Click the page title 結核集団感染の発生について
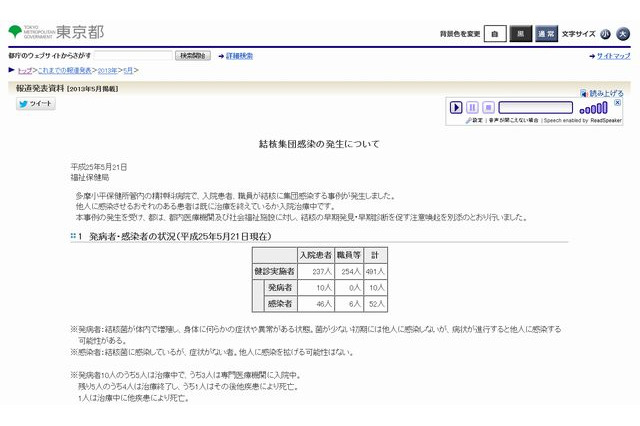This screenshot has height=426, width=640. (x=319, y=144)
